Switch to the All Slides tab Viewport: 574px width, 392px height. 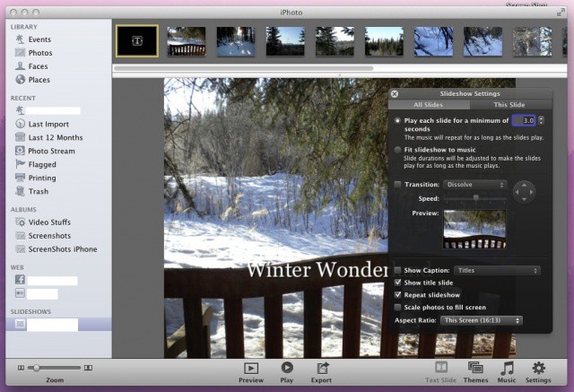point(430,105)
